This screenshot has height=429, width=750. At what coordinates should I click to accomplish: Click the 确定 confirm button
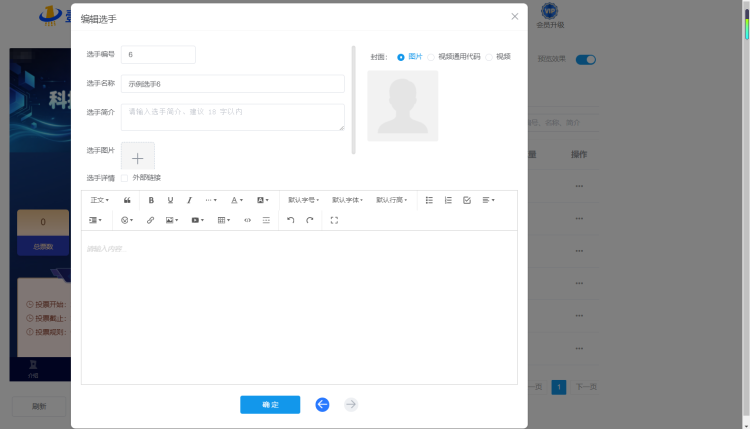(270, 405)
